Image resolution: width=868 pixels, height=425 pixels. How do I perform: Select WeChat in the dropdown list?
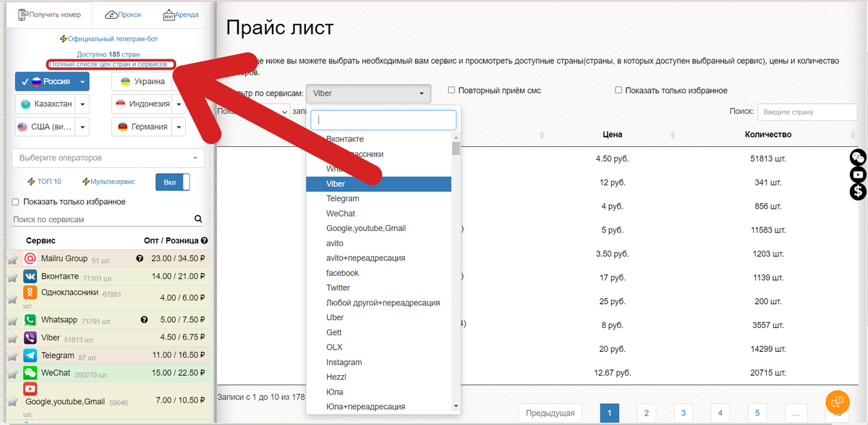tap(379, 214)
